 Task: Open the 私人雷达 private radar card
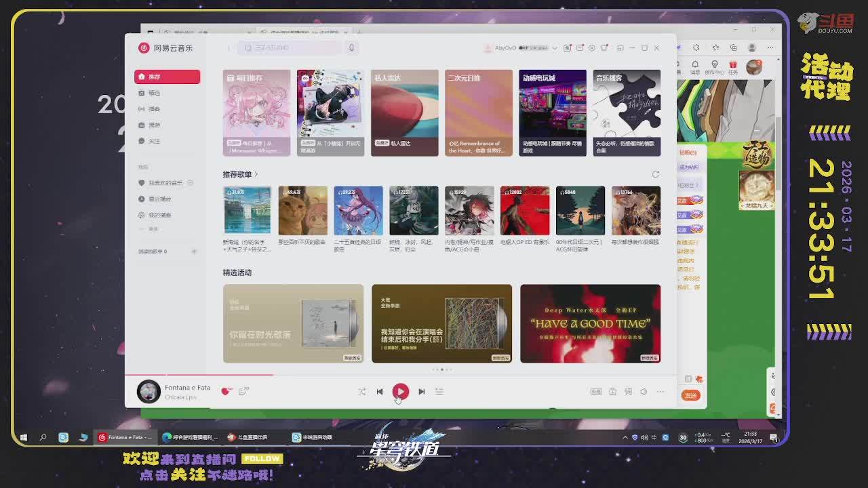(x=404, y=113)
